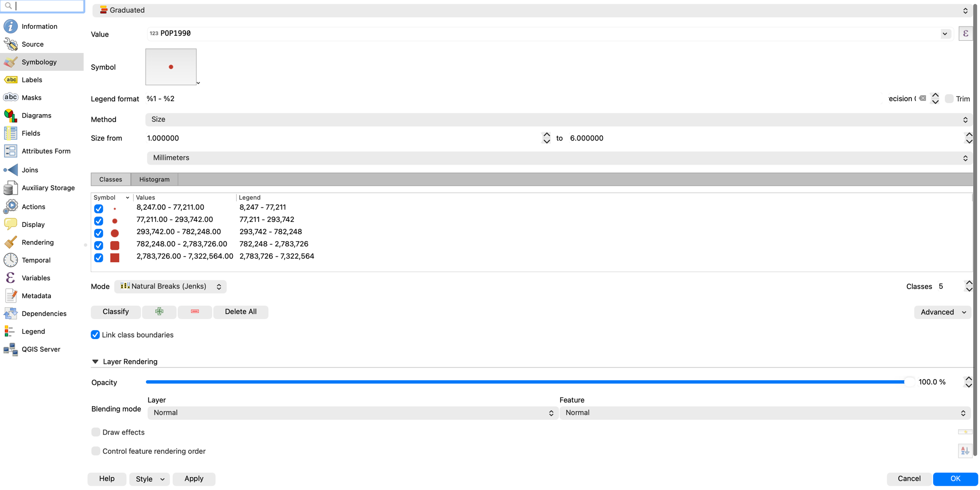The height and width of the screenshot is (490, 980).
Task: Focus the search box above the sidebar
Action: point(43,6)
